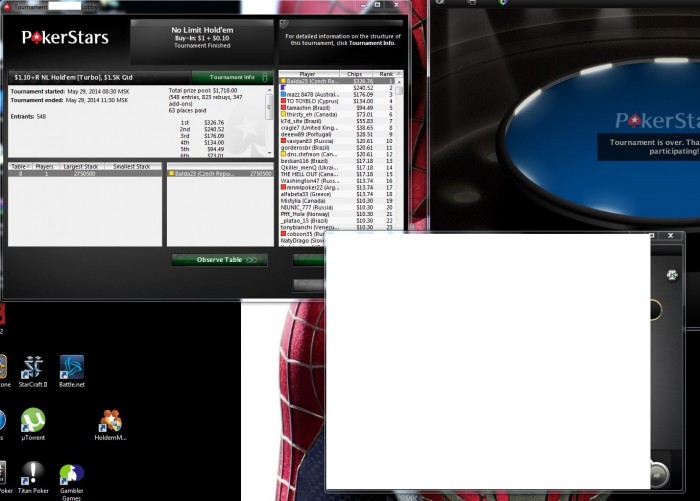Screen dimensions: 700x501
Task: Click red label beside mnmlpoker22
Action: [x=283, y=188]
